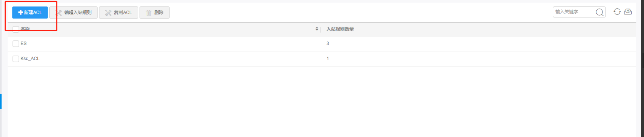
Task: Click the magnifier search icon
Action: pyautogui.click(x=599, y=12)
